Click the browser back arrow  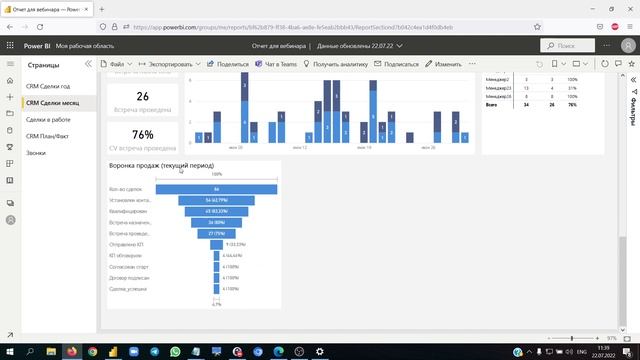coord(10,27)
